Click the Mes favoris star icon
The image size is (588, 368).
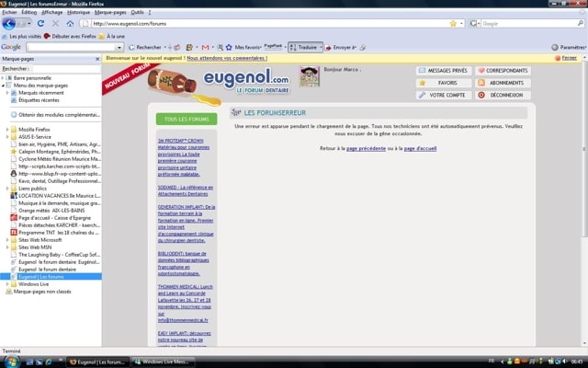pos(229,47)
